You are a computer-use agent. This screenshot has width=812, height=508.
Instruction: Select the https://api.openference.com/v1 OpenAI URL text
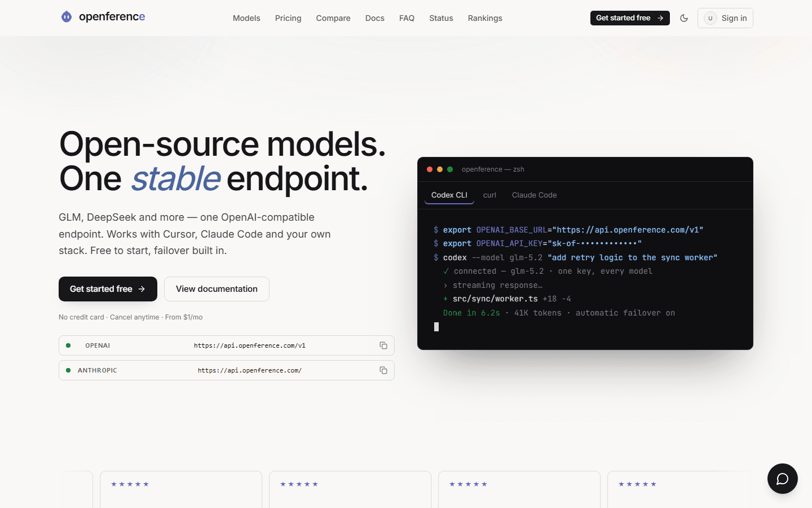250,345
